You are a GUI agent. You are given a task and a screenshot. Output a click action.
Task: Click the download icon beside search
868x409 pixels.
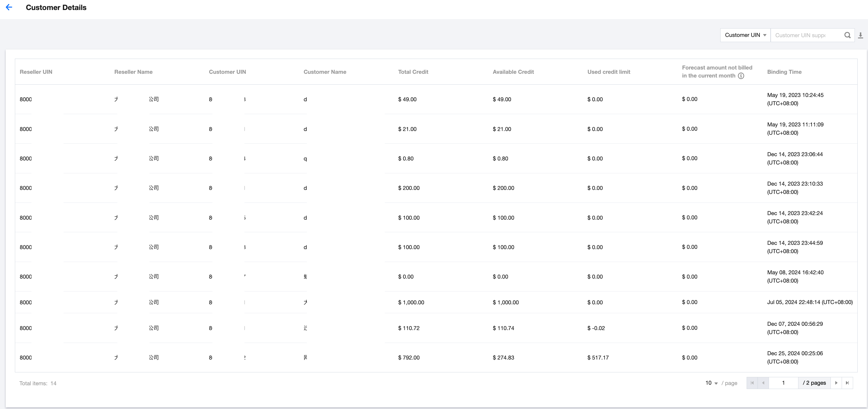pos(860,35)
